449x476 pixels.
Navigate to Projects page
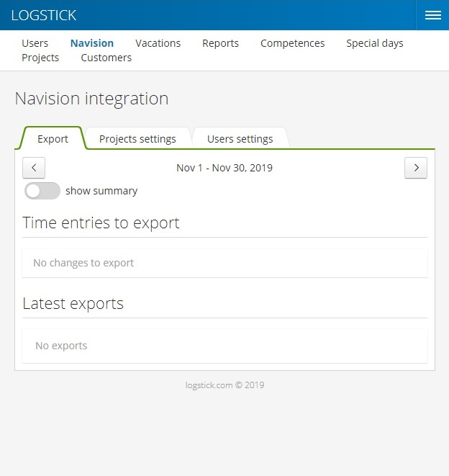pyautogui.click(x=40, y=58)
